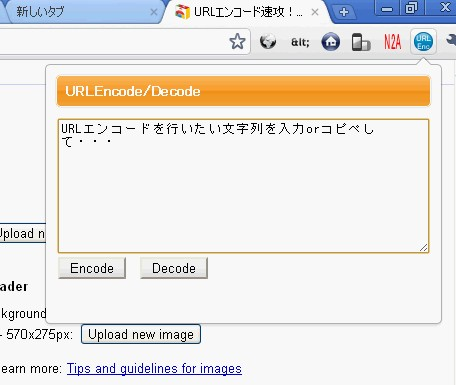This screenshot has width=456, height=385.
Task: Select the URLエンコード速攻 tab
Action: (247, 12)
